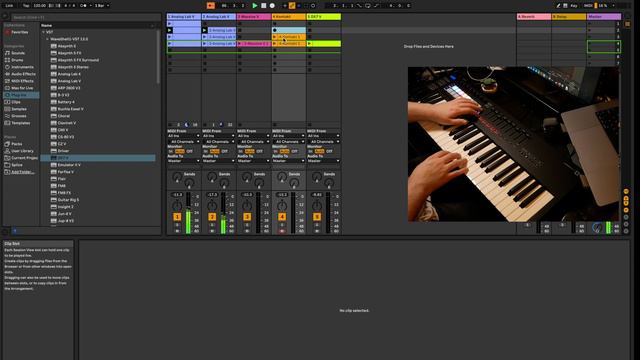Click the browser search field
The image size is (640, 360).
click(x=86, y=18)
